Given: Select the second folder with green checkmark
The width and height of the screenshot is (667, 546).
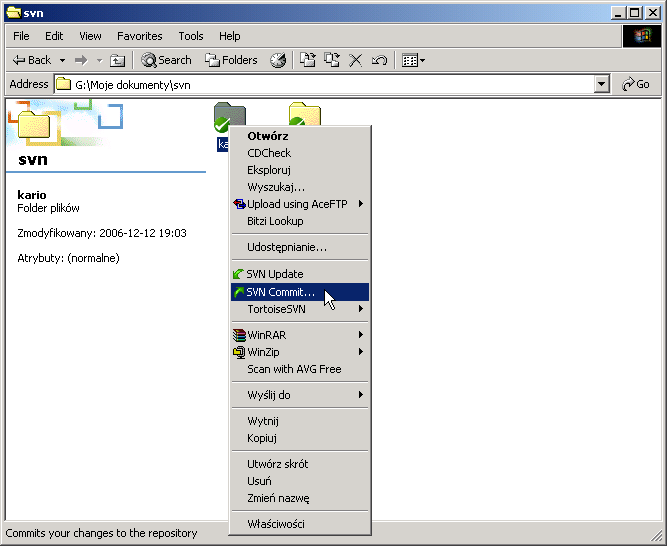Looking at the screenshot, I should (304, 114).
